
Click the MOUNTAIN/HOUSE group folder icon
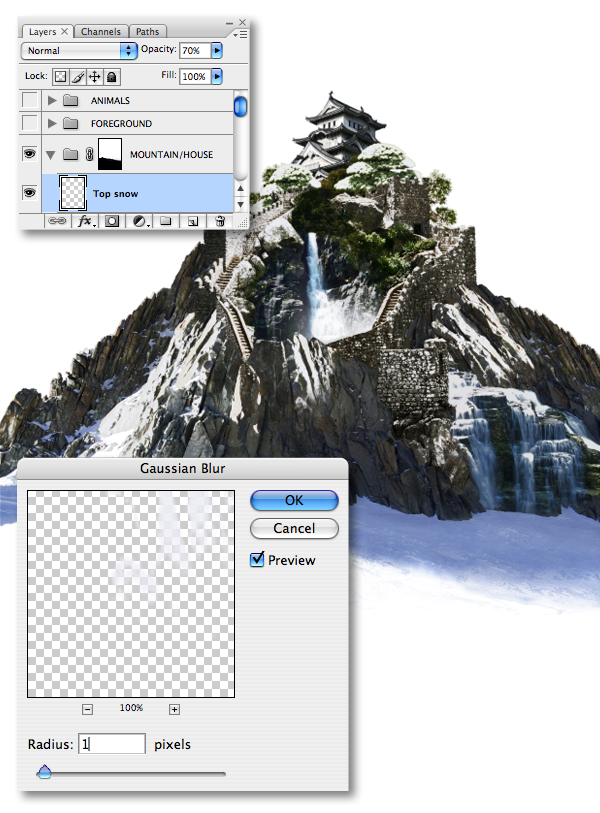pyautogui.click(x=71, y=154)
